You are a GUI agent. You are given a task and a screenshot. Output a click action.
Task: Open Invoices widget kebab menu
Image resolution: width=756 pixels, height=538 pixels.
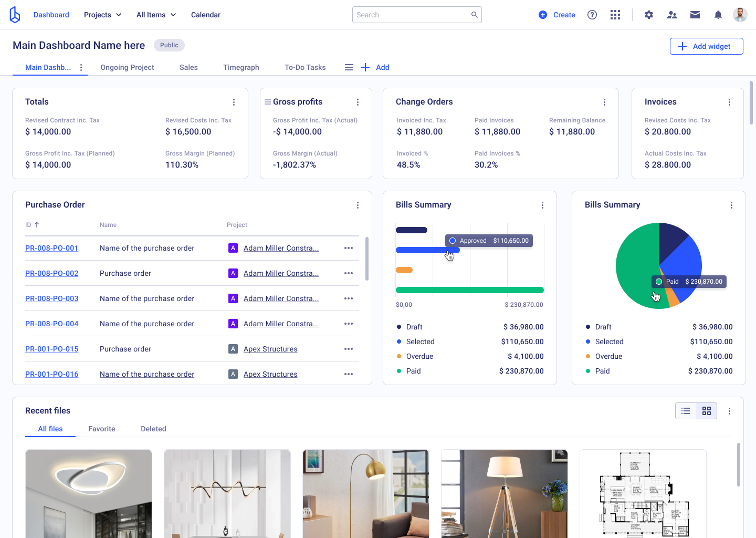pyautogui.click(x=729, y=102)
